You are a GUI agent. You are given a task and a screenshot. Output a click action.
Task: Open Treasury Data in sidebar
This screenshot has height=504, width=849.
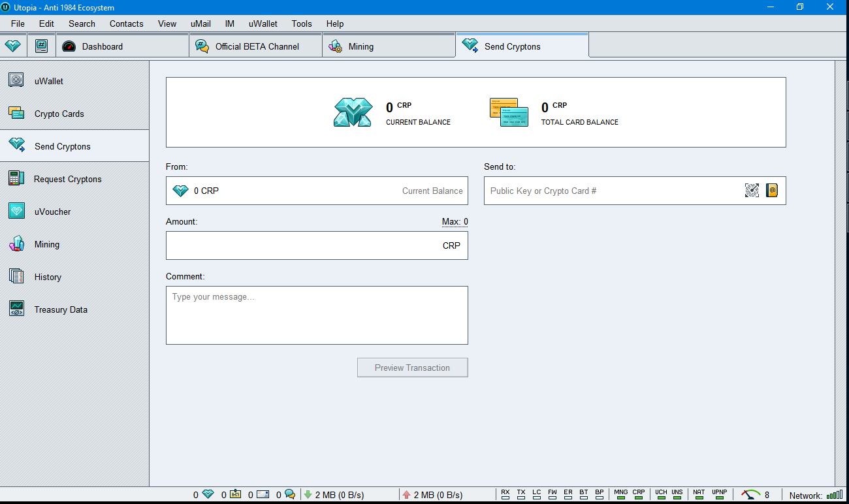(x=60, y=309)
